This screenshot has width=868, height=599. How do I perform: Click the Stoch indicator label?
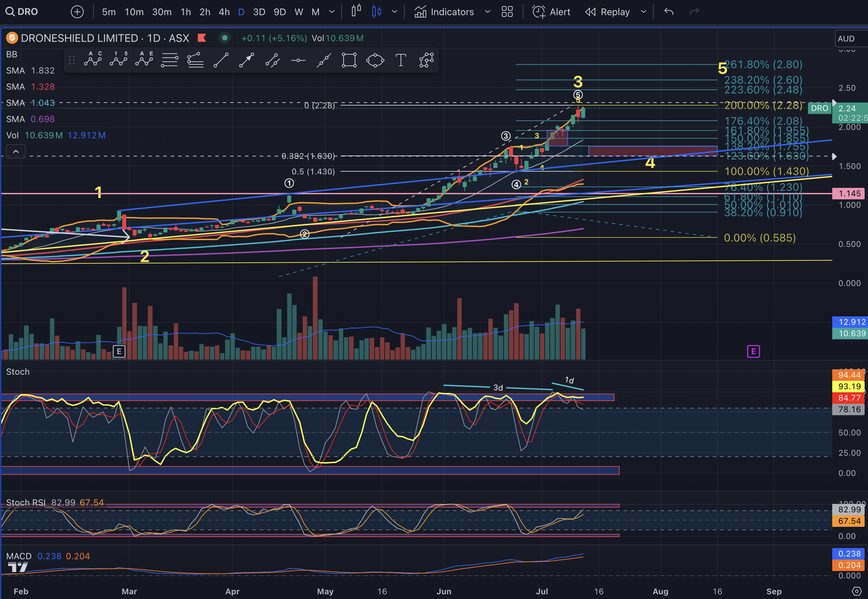pos(18,372)
